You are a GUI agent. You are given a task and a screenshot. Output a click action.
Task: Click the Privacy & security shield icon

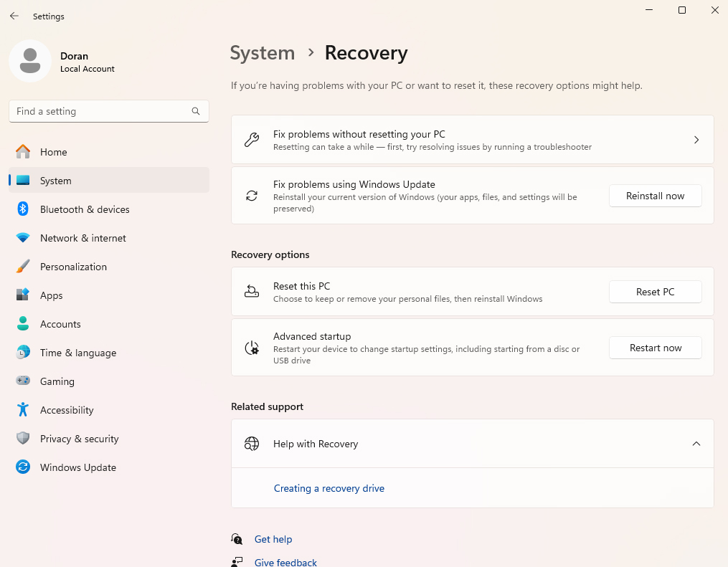(x=23, y=438)
